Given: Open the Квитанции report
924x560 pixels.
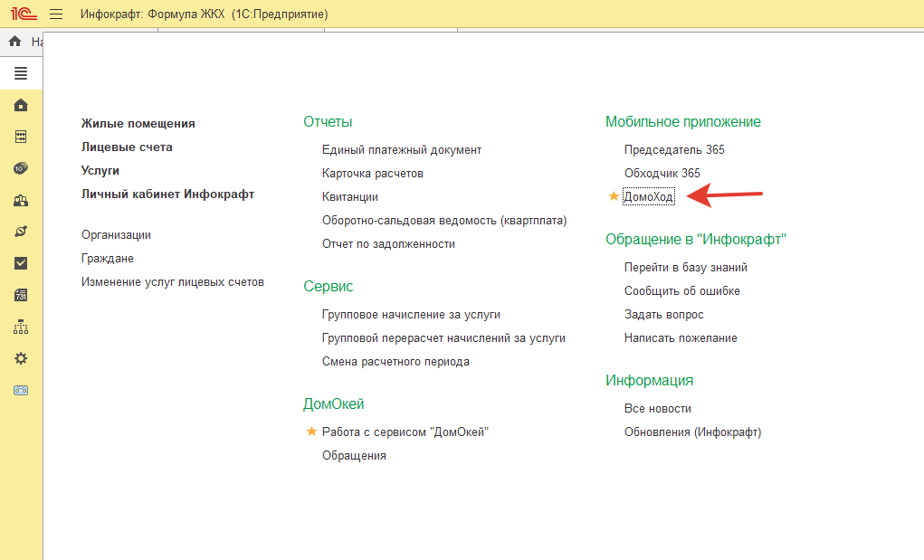Looking at the screenshot, I should click(x=350, y=196).
